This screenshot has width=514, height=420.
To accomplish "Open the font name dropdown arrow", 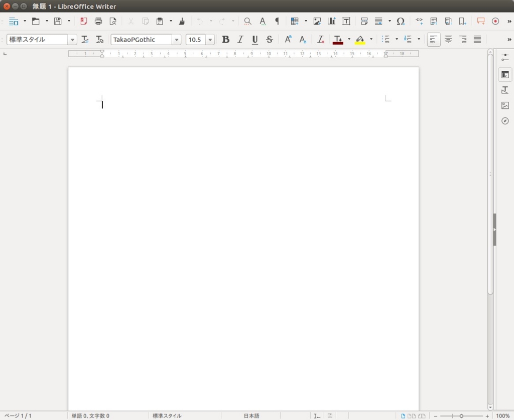I will coord(177,40).
